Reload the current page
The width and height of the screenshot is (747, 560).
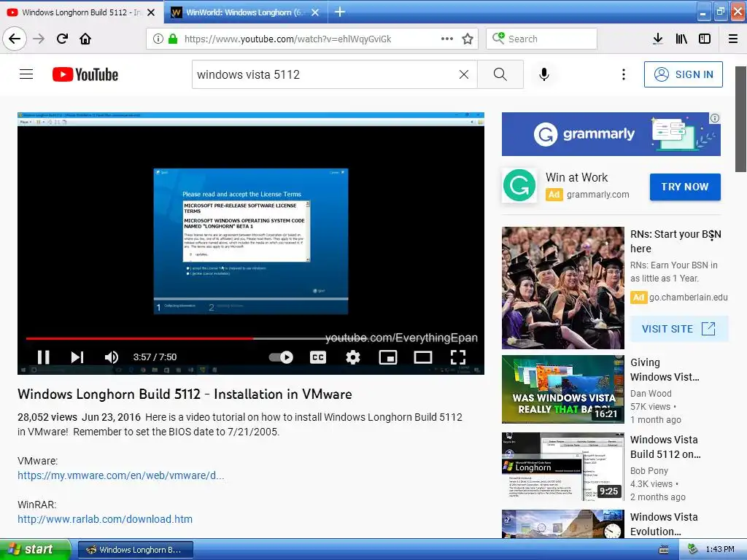point(62,39)
